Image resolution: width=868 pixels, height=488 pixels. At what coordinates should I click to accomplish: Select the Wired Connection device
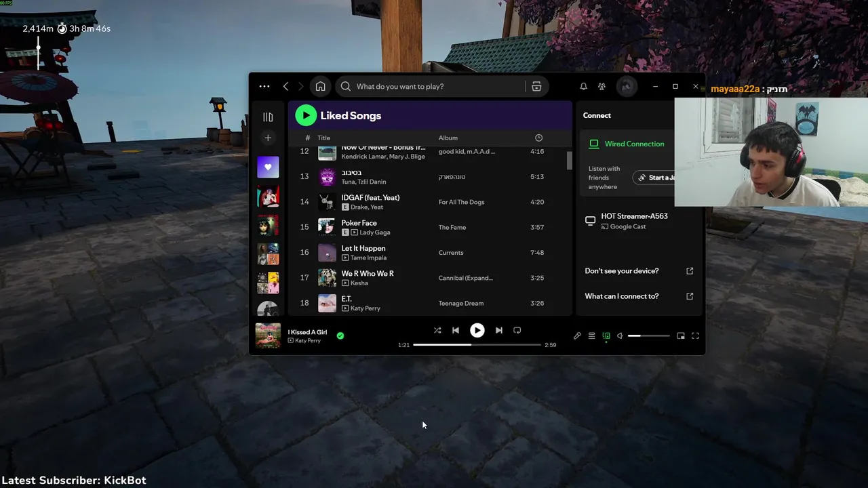point(627,144)
